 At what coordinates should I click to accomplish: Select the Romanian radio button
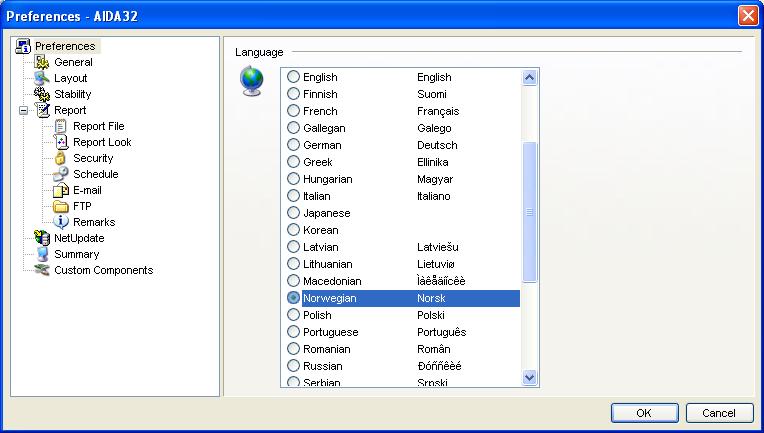[x=293, y=349]
